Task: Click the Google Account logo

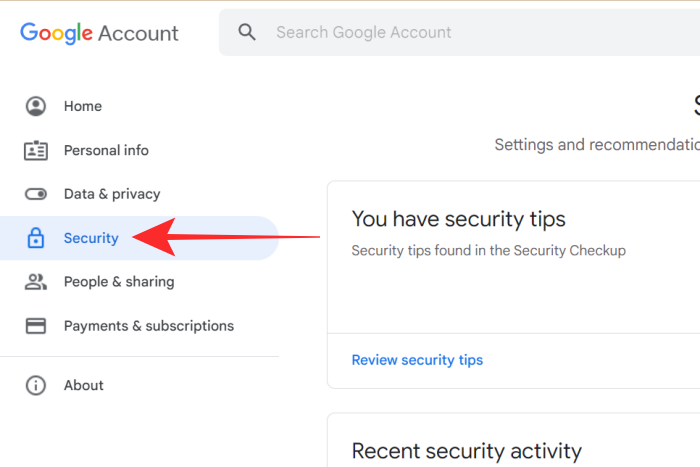Action: pos(99,32)
